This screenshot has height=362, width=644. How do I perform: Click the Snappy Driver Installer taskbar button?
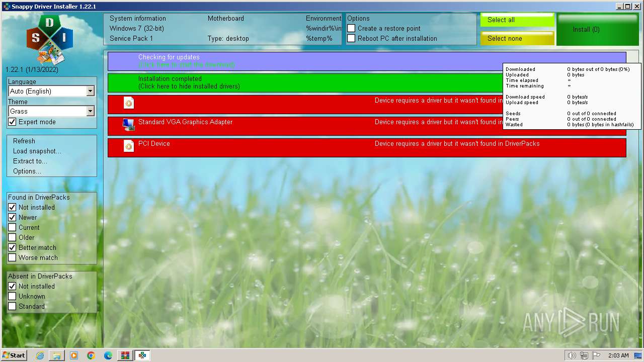[x=142, y=355]
